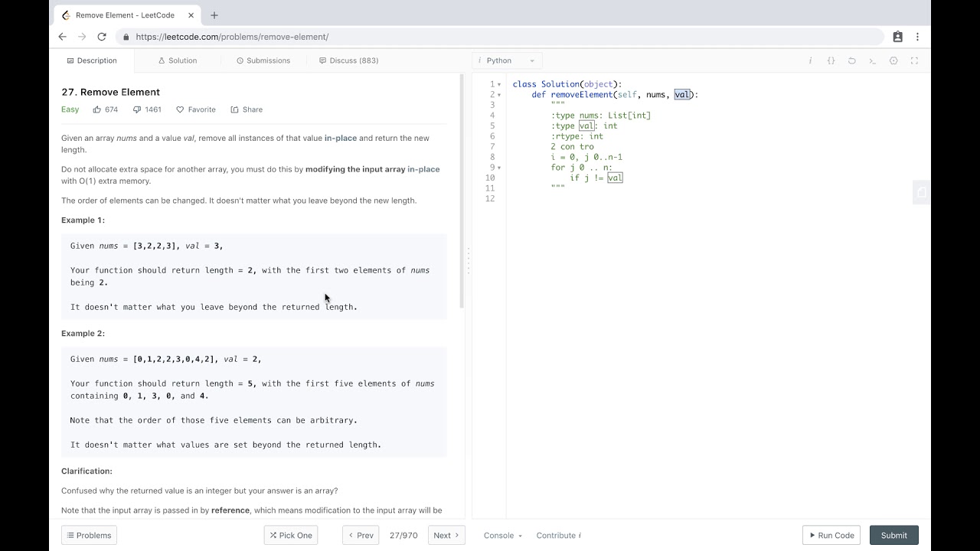Open Chrome three-dot menu
The height and width of the screenshot is (551, 980).
[917, 37]
